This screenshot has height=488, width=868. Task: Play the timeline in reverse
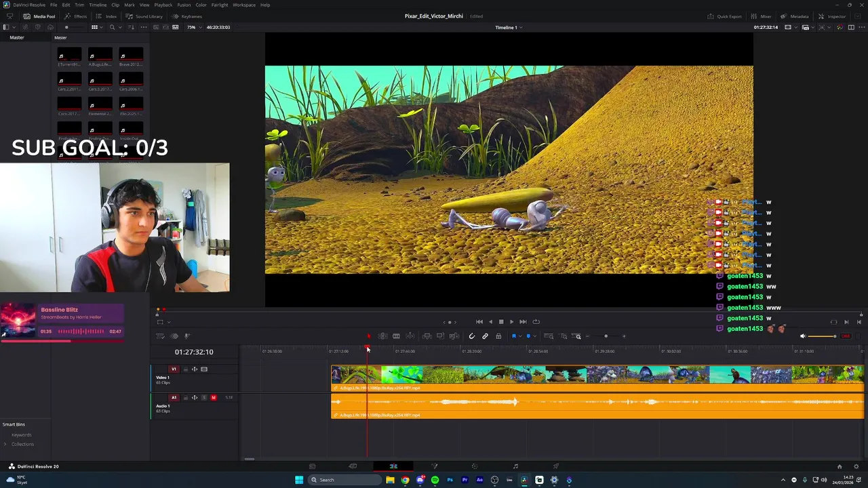pyautogui.click(x=490, y=322)
